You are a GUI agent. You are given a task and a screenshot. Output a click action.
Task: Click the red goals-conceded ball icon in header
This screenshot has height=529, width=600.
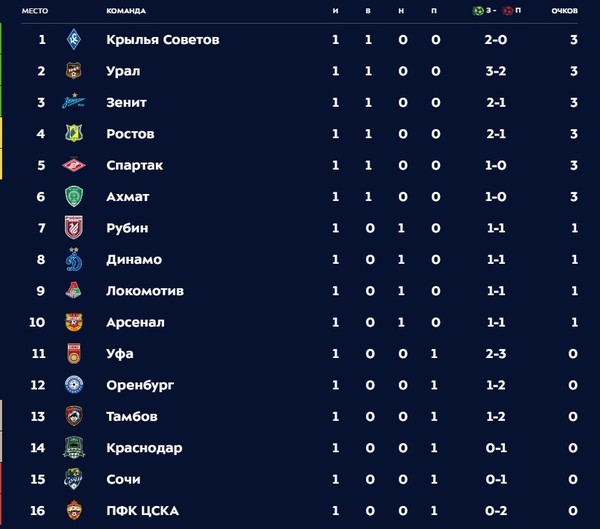(508, 11)
